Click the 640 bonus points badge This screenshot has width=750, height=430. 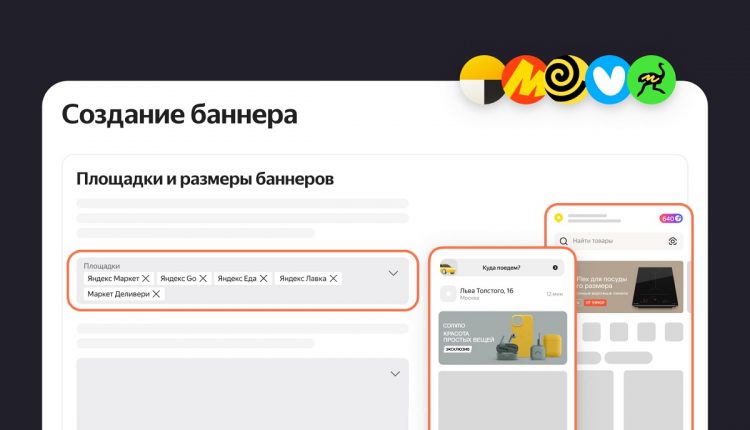pyautogui.click(x=671, y=219)
